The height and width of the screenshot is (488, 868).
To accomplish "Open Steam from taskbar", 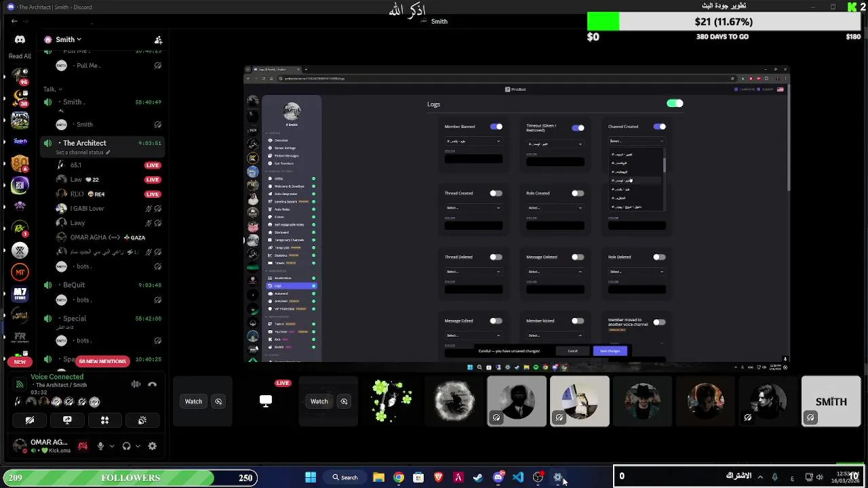I will (x=478, y=477).
